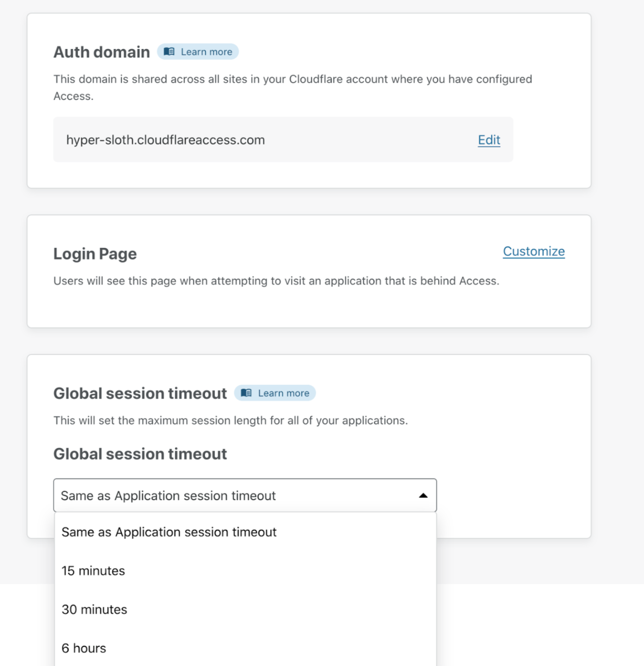Click the hyper-sloth.cloudflareaccess.com domain text

point(165,140)
